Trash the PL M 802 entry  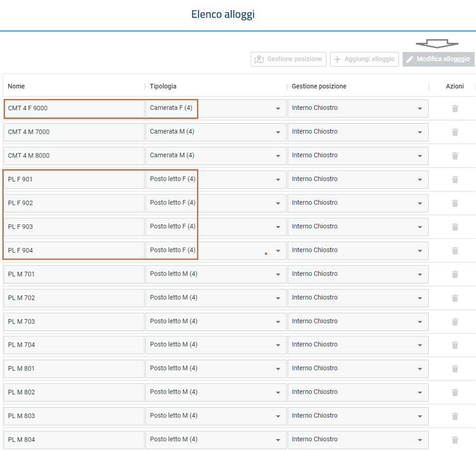[x=455, y=393]
